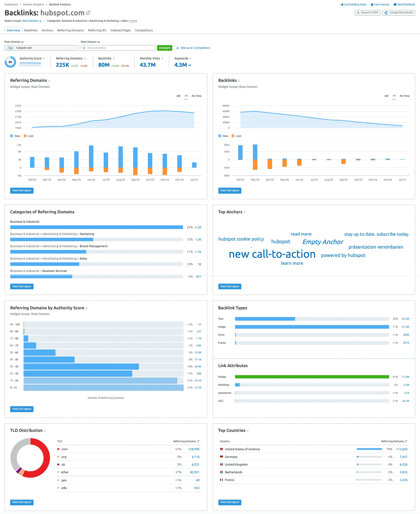Select All Time range in Backlinks widget
Screen dimensions: 420x514
pos(404,96)
